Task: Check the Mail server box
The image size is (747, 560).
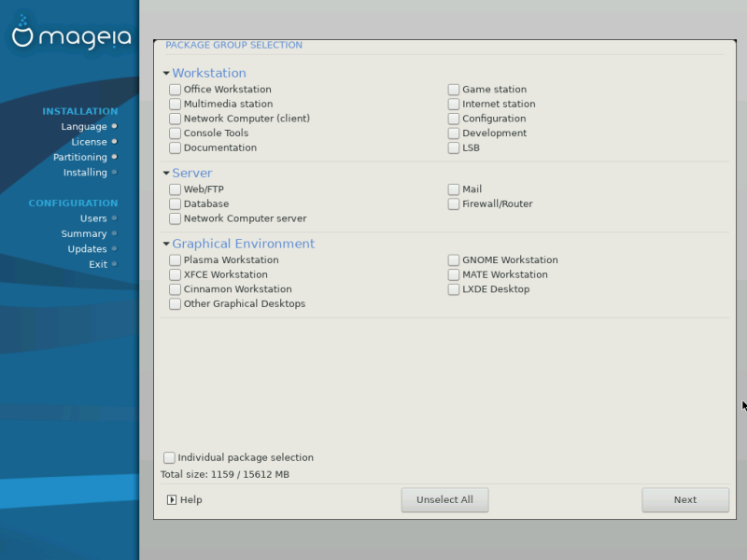Action: pos(454,189)
